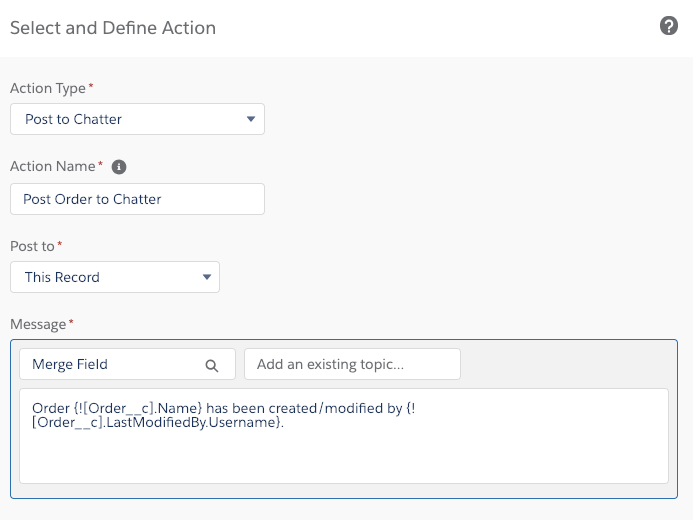Image resolution: width=694 pixels, height=520 pixels.
Task: Open the 'This Record' selection box
Action: [x=114, y=277]
